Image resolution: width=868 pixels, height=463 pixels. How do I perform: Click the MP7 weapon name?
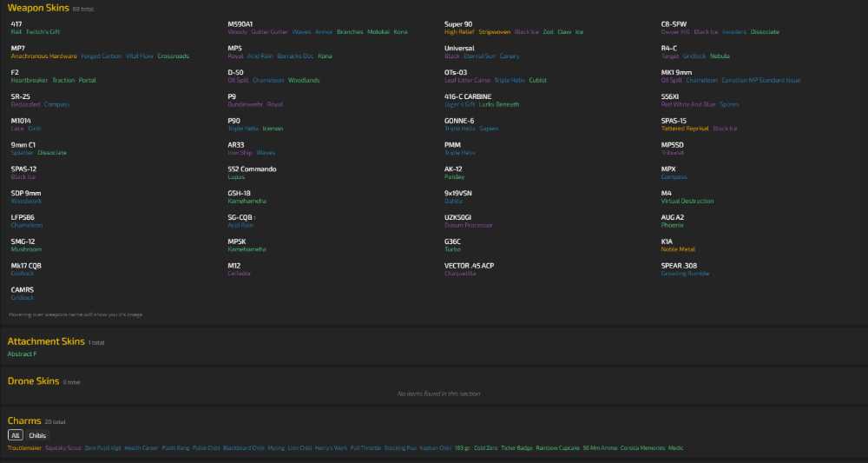17,48
